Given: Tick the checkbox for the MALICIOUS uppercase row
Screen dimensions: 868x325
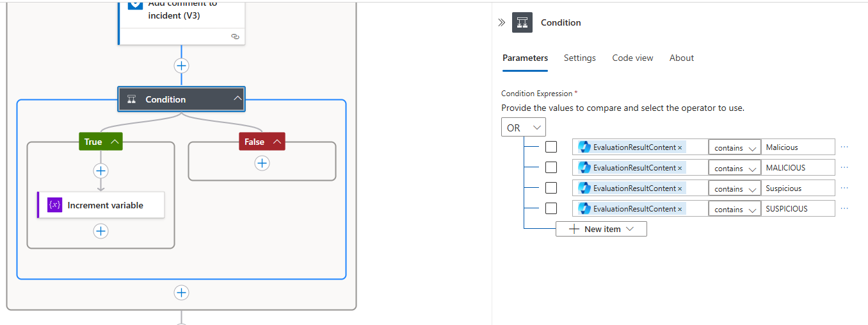Looking at the screenshot, I should tap(551, 168).
